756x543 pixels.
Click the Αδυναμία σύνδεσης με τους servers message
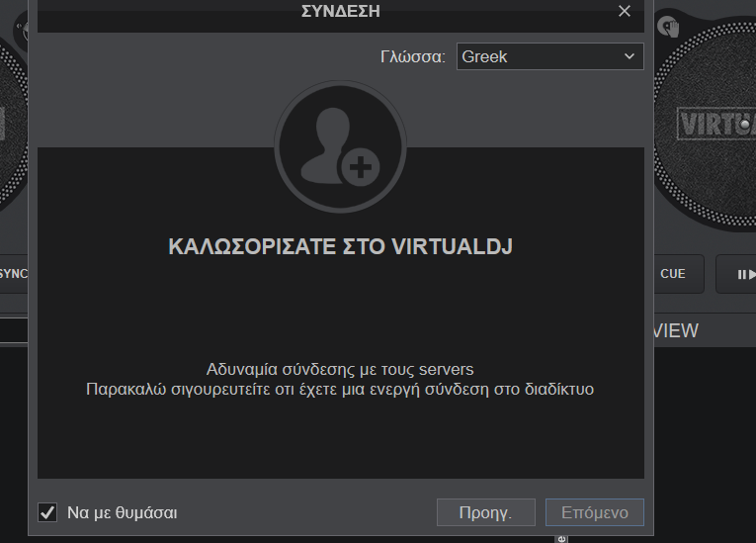[x=340, y=369]
